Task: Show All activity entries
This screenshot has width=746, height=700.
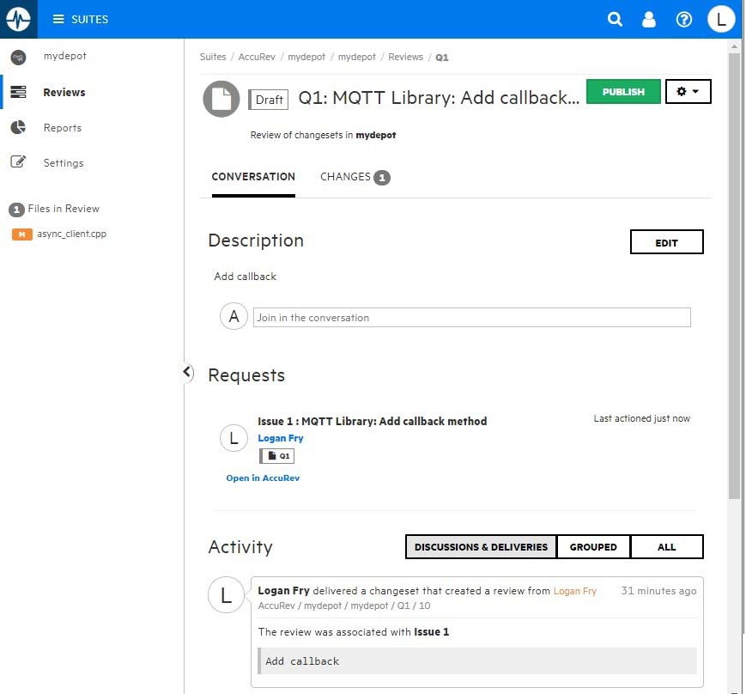Action: point(666,547)
